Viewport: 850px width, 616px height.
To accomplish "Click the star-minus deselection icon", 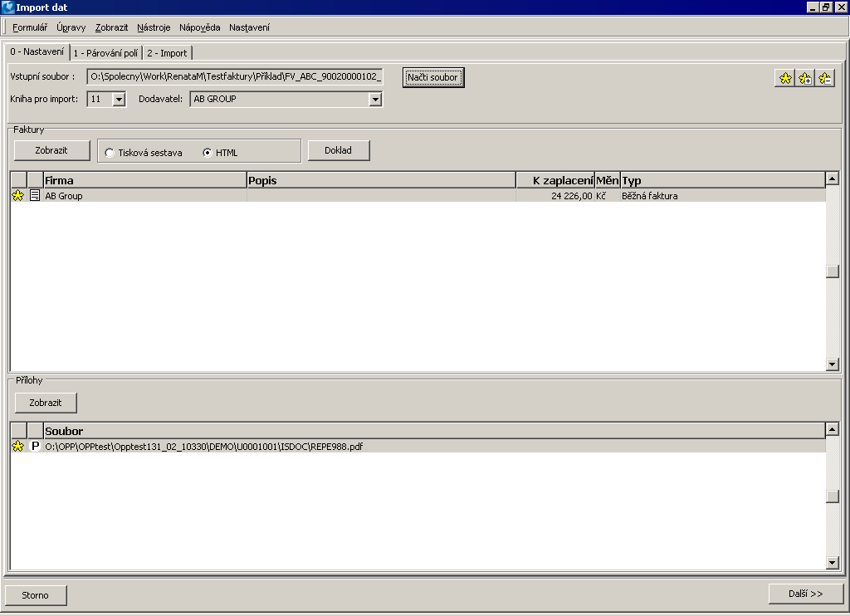I will tap(825, 78).
